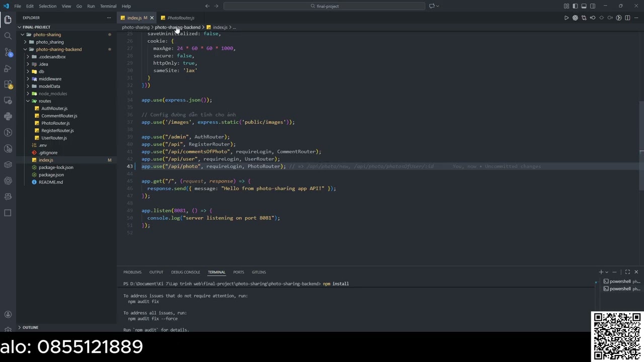Screen dimensions: 644x362
Task: Select the second powershell terminal entry
Action: point(621,289)
